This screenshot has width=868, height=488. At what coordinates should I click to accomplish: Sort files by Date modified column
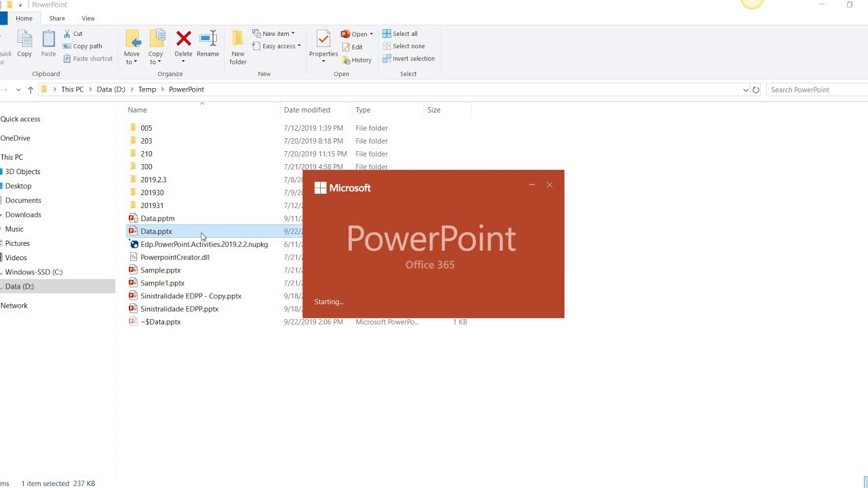tap(307, 110)
